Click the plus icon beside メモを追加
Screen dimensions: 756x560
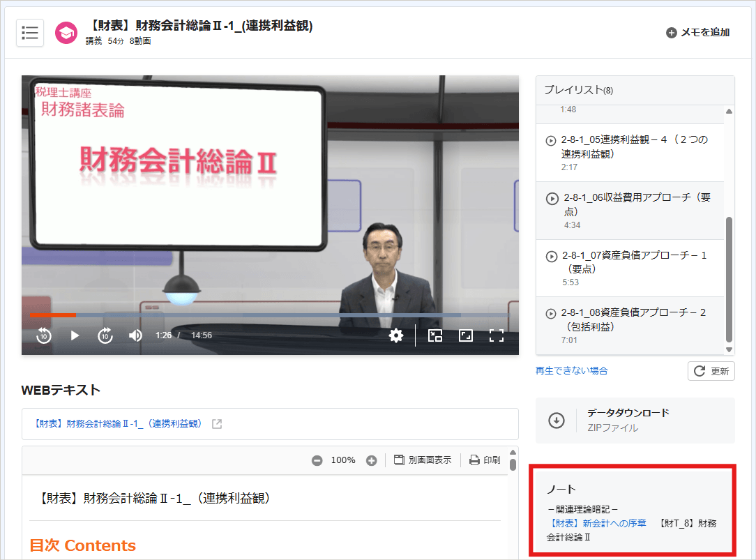coord(671,33)
